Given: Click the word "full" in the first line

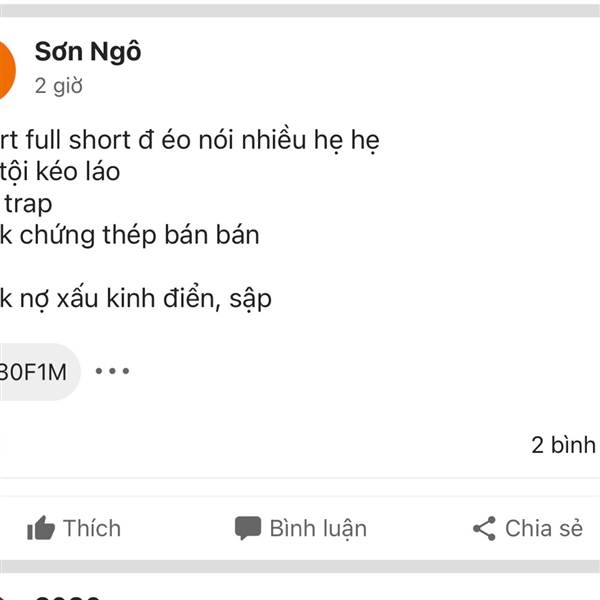Looking at the screenshot, I should (x=43, y=140).
